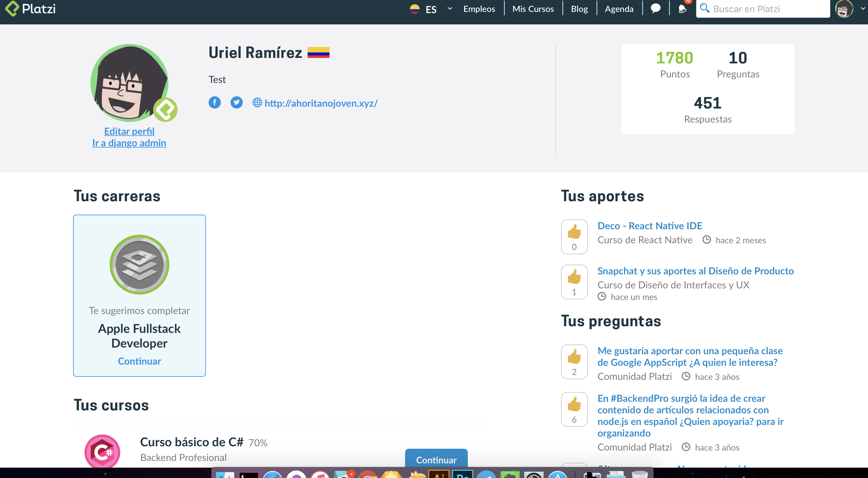868x478 pixels.
Task: Open Adobe Illustrator from the dock
Action: coord(439,474)
